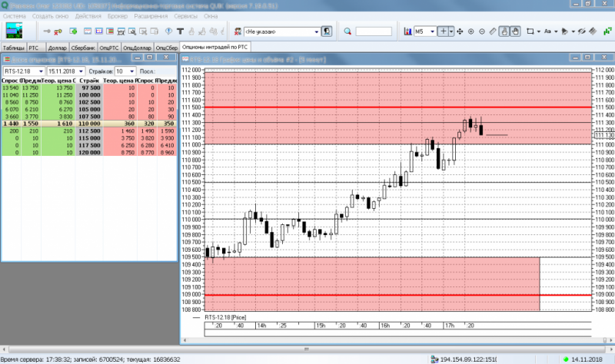The image size is (615, 364).
Task: Click the zoom in circle icon
Action: [471, 31]
